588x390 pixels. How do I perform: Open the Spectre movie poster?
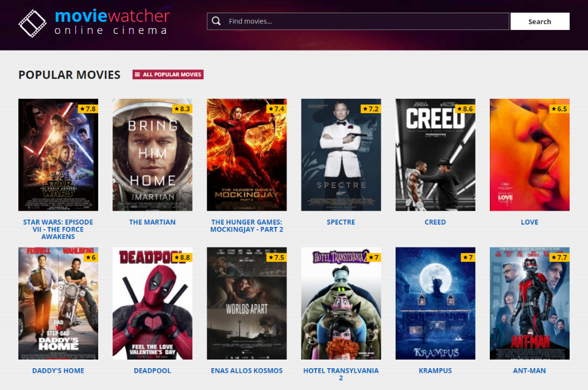pyautogui.click(x=341, y=155)
